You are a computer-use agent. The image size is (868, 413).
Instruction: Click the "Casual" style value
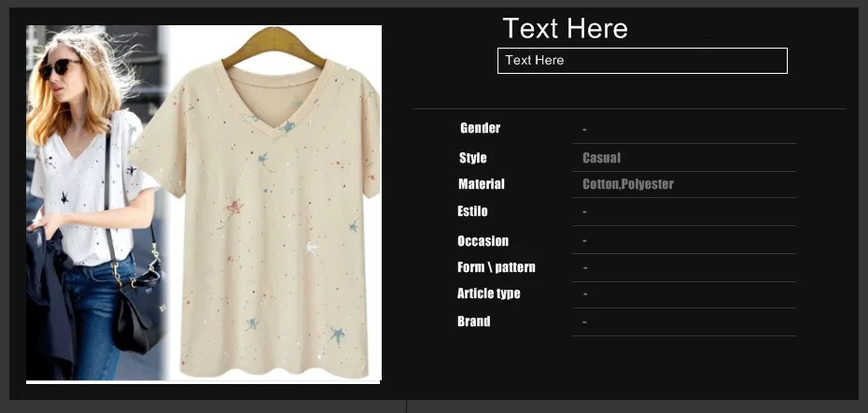click(x=601, y=158)
